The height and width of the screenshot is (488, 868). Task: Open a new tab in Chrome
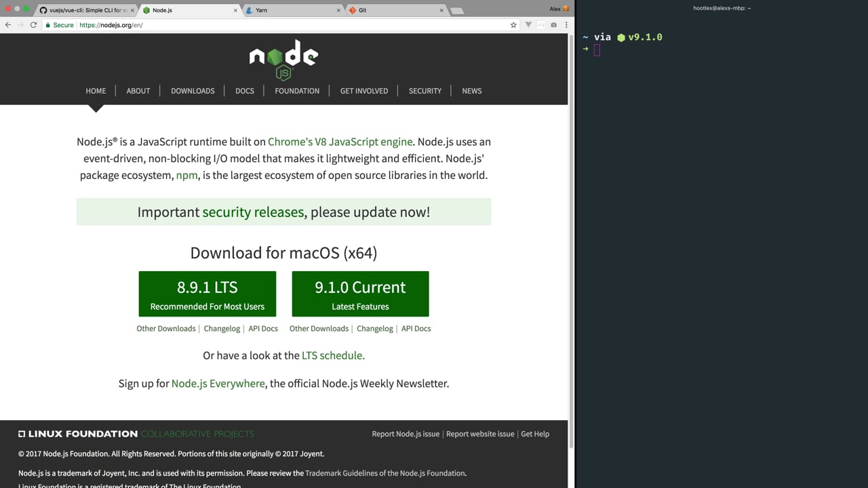[x=457, y=11]
